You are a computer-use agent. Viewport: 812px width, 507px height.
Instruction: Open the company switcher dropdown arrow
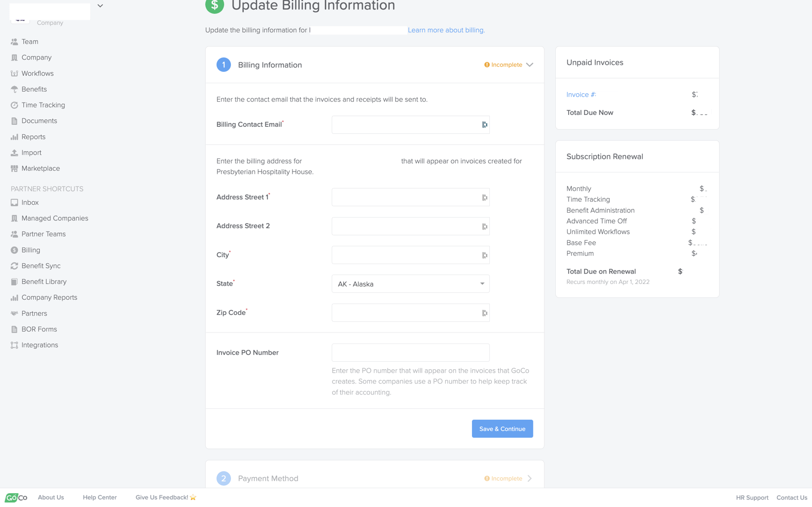[100, 6]
